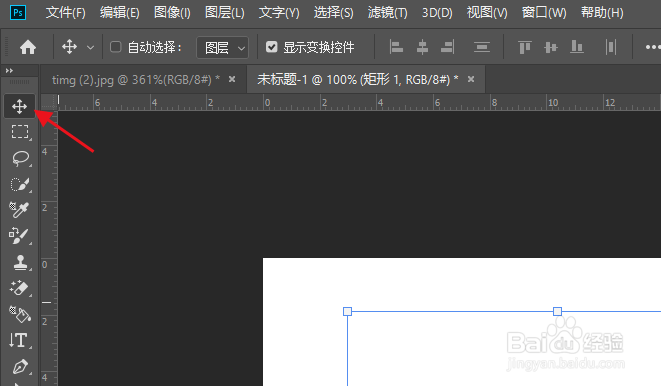Screen dimensions: 661x386
Task: Open the 图像(I) menu
Action: click(172, 13)
